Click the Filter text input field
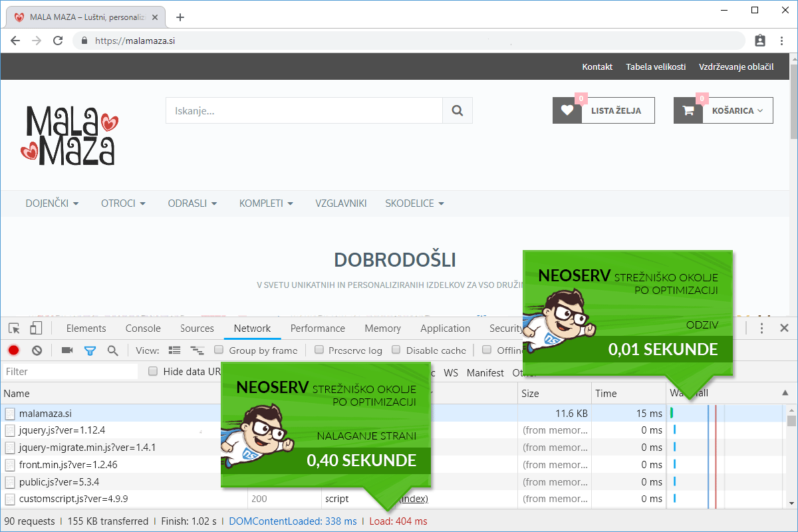 coord(70,372)
